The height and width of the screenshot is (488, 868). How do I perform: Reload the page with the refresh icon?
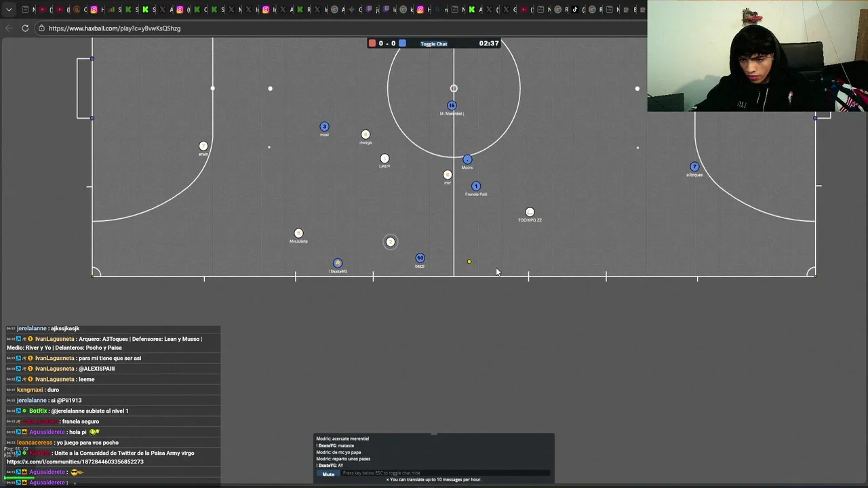[x=25, y=28]
